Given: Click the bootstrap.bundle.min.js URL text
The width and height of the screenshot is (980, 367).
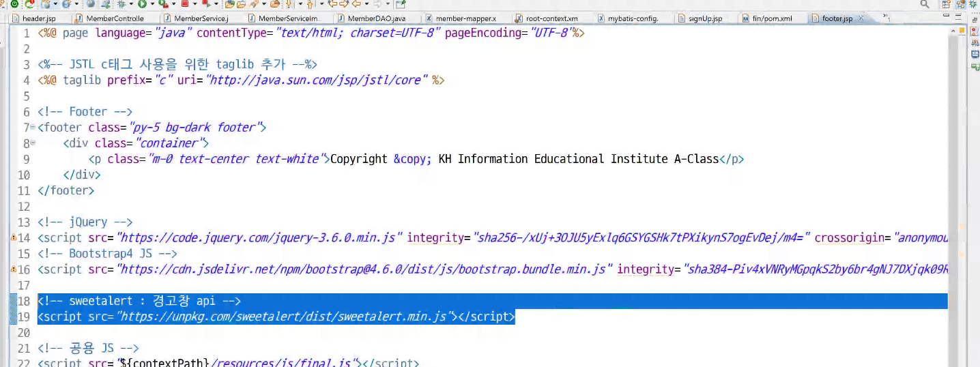Looking at the screenshot, I should [x=364, y=269].
